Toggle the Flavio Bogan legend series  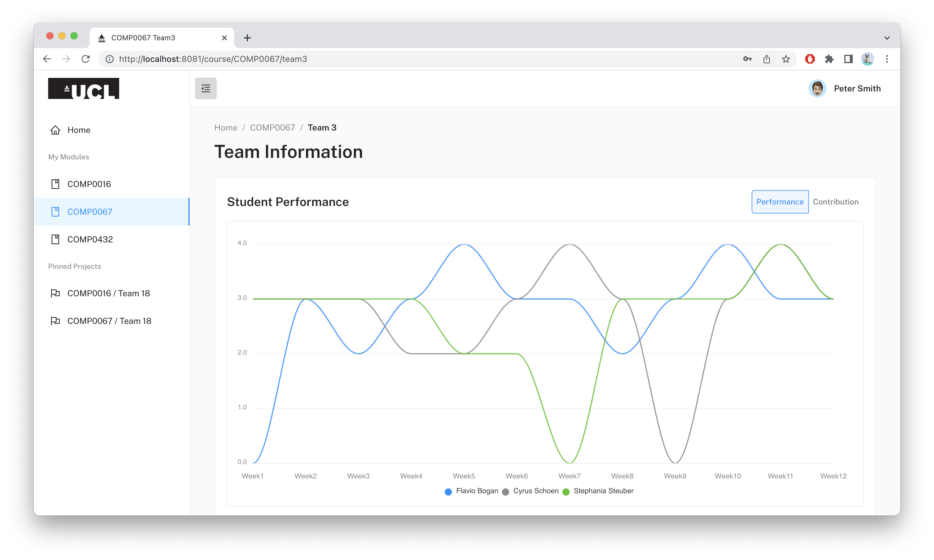[471, 491]
